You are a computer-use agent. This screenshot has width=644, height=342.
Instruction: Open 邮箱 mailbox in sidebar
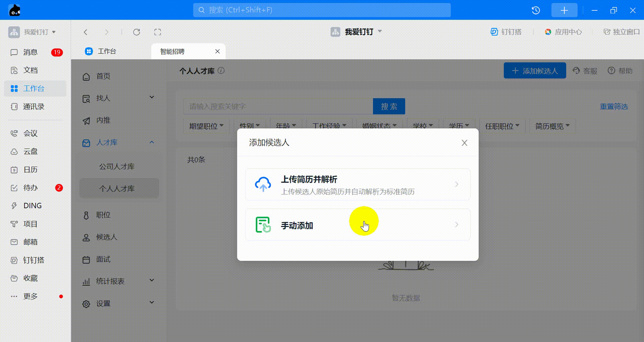30,242
